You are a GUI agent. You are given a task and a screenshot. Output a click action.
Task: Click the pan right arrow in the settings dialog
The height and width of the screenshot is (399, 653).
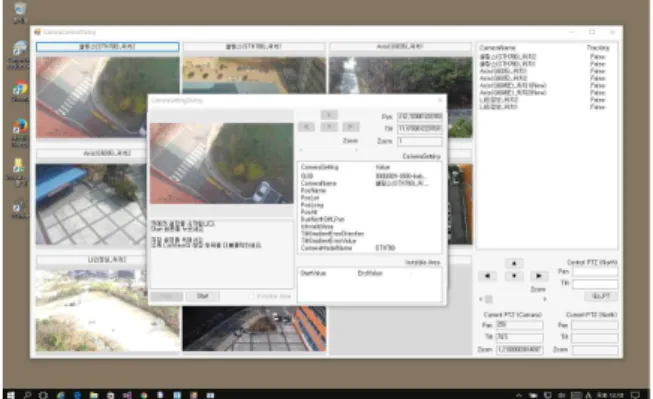pyautogui.click(x=351, y=127)
